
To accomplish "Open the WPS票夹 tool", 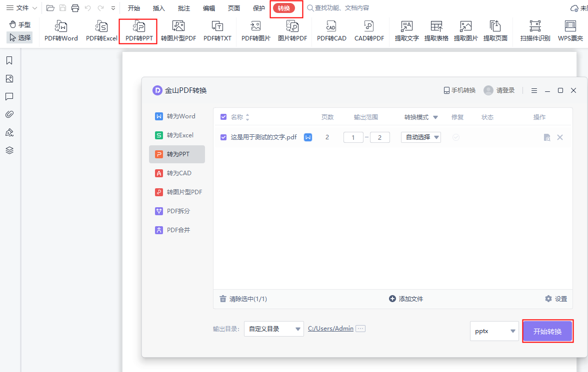I will (x=570, y=31).
